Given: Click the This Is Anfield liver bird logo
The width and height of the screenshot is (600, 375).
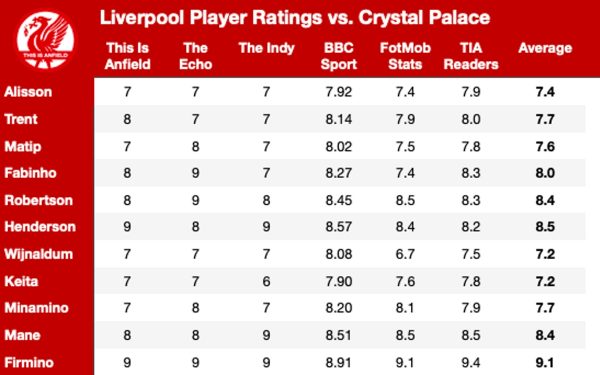Looking at the screenshot, I should click(x=46, y=40).
